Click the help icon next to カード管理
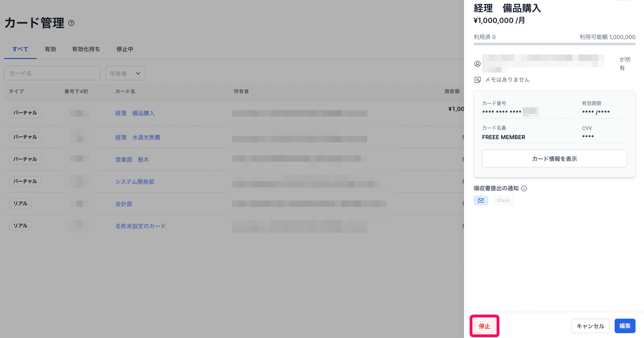644x338 pixels. 71,23
